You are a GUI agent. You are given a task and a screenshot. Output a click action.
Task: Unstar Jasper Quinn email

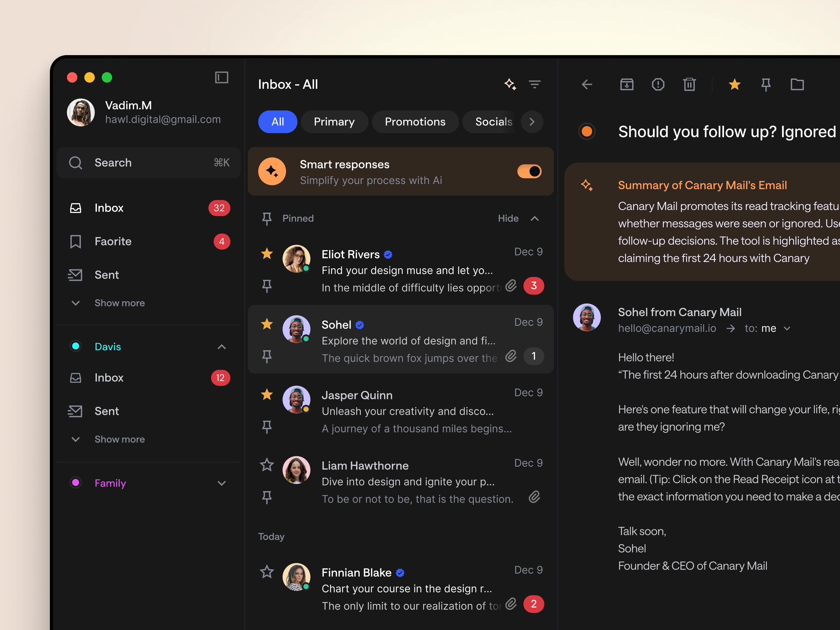pyautogui.click(x=267, y=394)
